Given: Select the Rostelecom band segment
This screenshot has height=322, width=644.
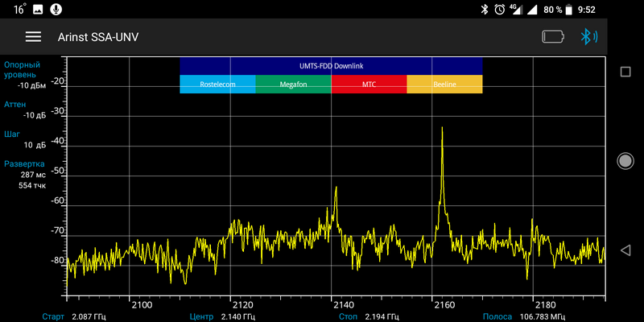Looking at the screenshot, I should [217, 84].
